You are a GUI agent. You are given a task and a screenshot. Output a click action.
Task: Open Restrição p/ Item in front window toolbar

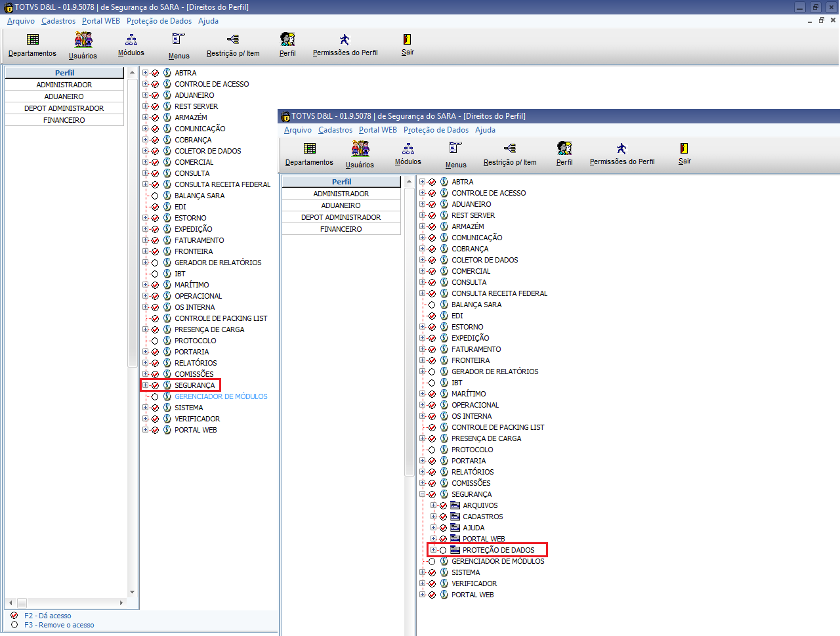[510, 154]
